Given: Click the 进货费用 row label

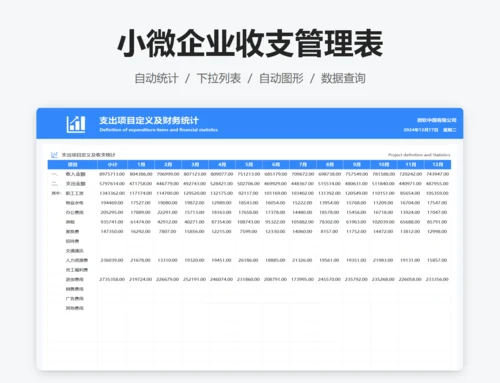Looking at the screenshot, I should (x=75, y=279).
